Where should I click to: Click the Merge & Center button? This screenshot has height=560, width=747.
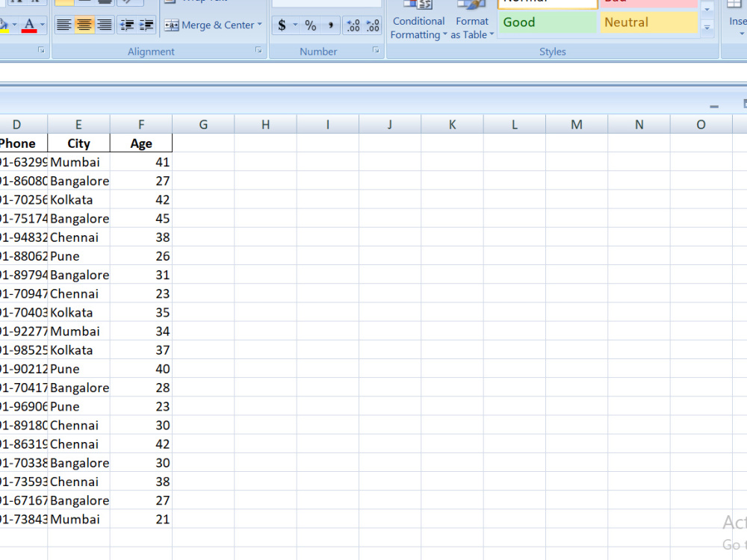click(x=209, y=25)
